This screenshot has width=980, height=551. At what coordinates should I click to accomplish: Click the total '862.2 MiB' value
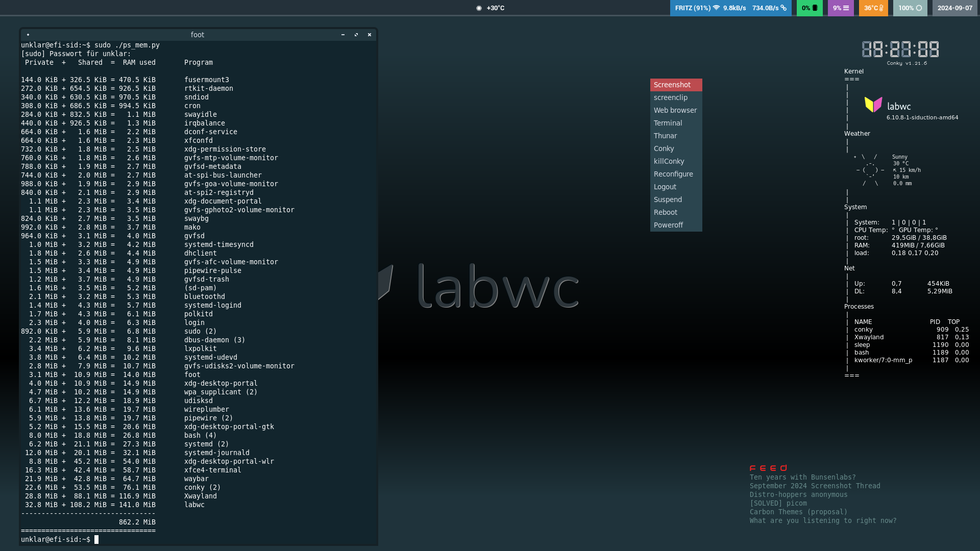click(137, 522)
